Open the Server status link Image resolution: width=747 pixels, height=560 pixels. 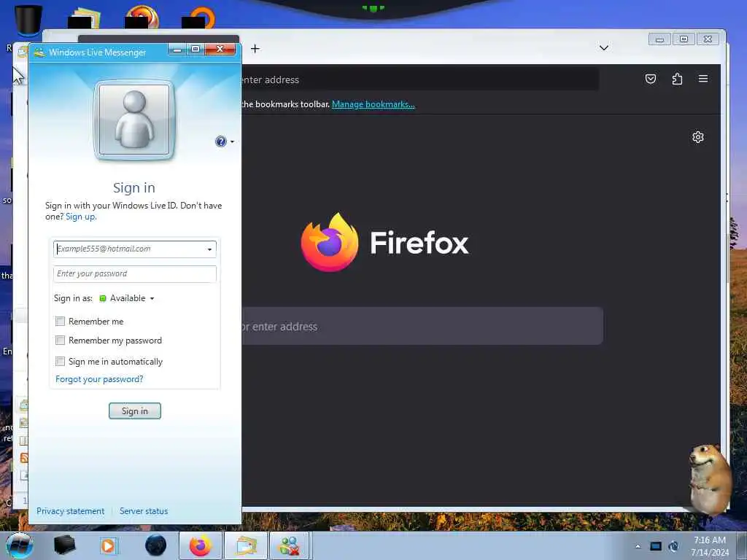click(144, 511)
